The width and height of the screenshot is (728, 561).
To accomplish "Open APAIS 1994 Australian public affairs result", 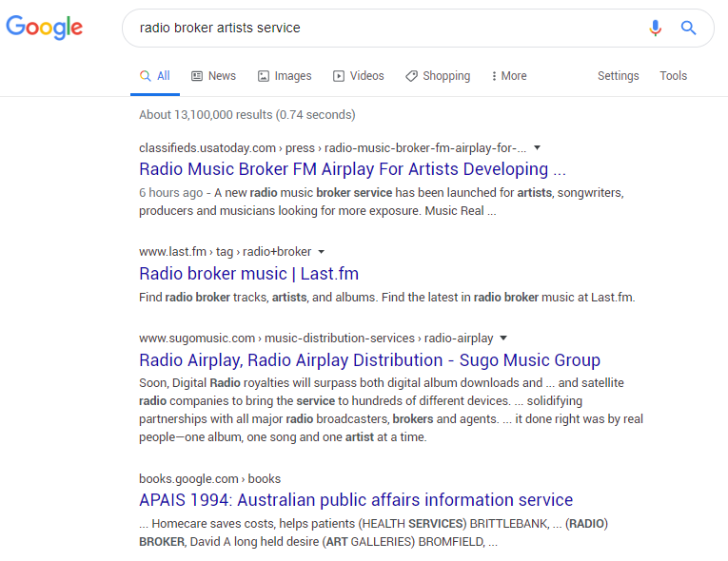I will (x=356, y=500).
